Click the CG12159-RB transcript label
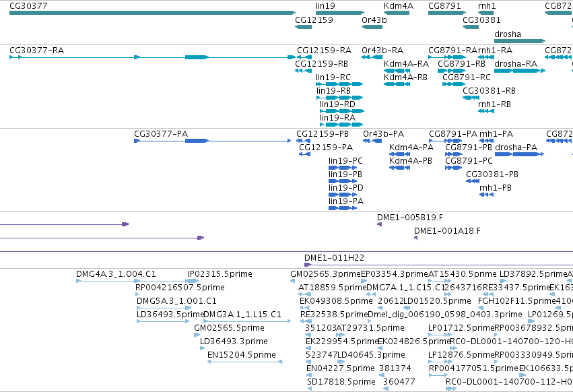The width and height of the screenshot is (573, 392). coord(322,64)
